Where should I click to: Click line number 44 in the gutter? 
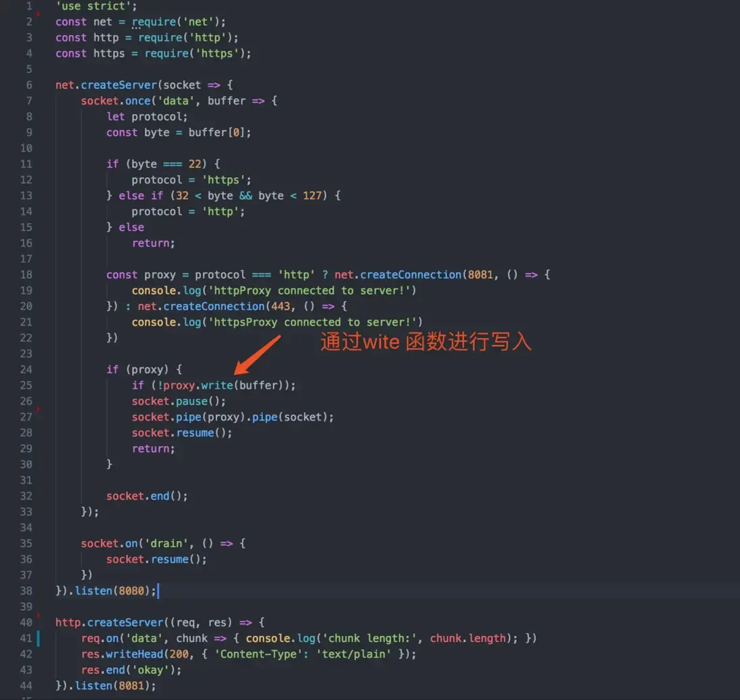click(x=26, y=686)
